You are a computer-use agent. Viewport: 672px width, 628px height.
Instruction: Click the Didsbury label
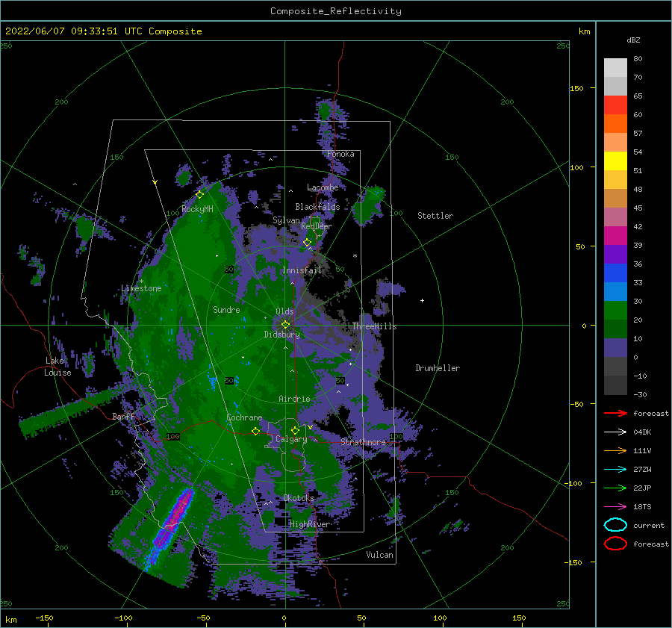coord(281,335)
